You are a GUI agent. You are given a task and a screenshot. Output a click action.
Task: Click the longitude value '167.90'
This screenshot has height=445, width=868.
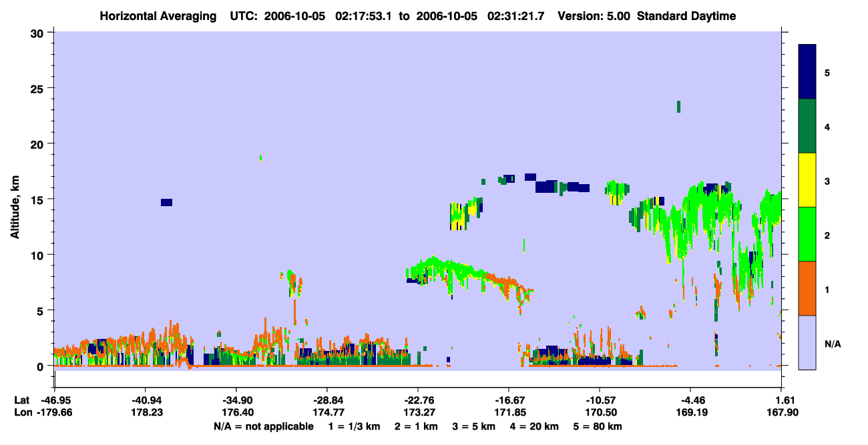click(781, 412)
